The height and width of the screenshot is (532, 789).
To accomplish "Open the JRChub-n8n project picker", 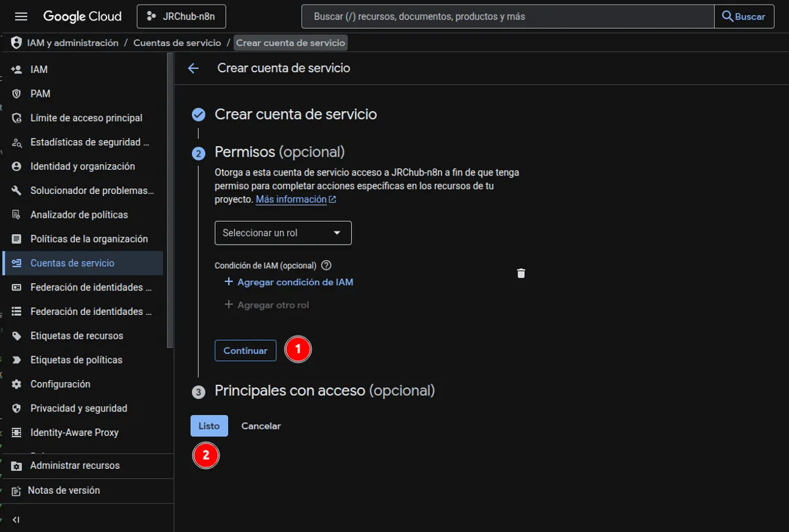I will [181, 16].
